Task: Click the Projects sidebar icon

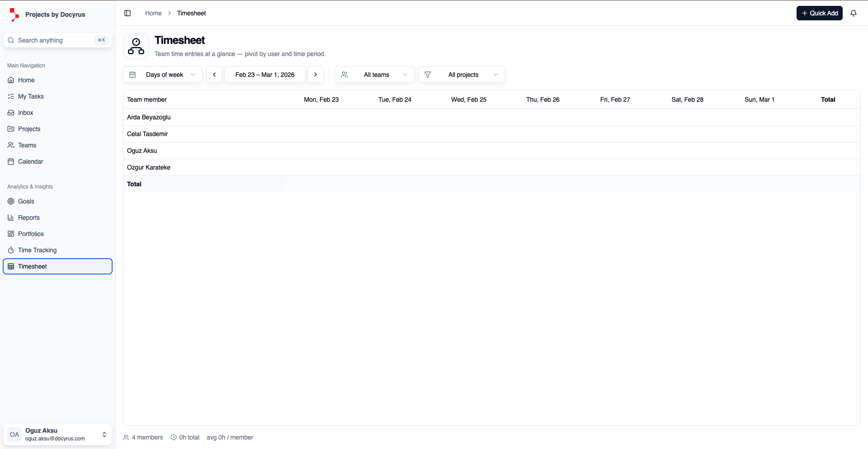Action: pos(10,129)
